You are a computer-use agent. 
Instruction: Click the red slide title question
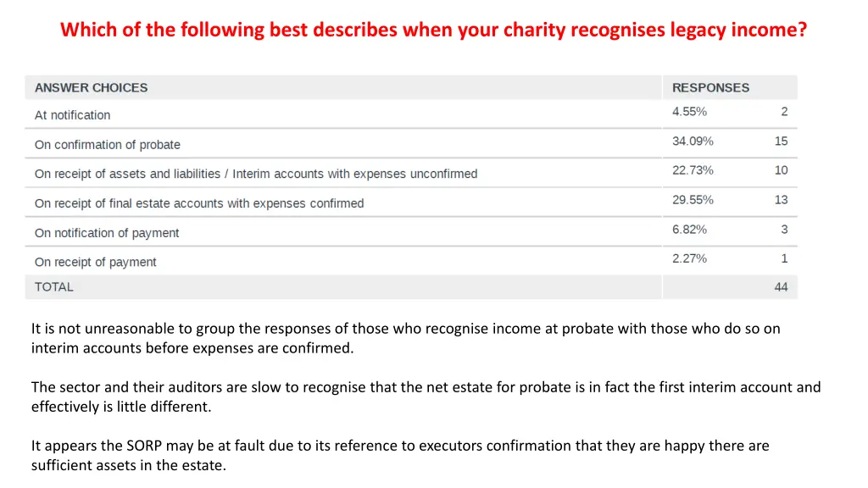(433, 30)
